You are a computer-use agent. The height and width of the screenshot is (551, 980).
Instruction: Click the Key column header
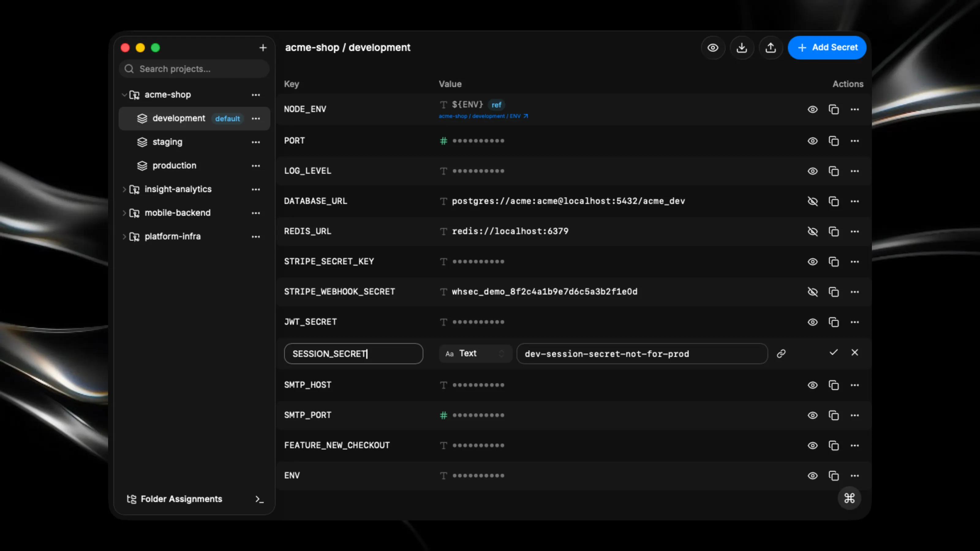click(292, 84)
